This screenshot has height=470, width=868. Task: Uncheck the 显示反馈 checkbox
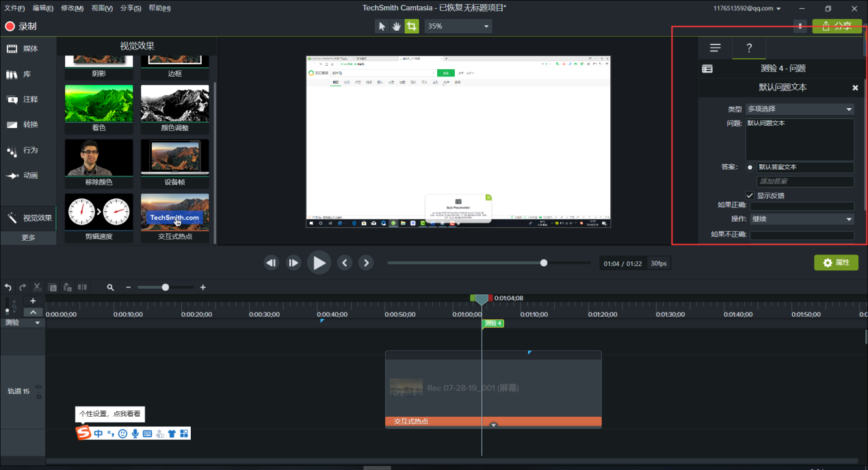coord(750,195)
